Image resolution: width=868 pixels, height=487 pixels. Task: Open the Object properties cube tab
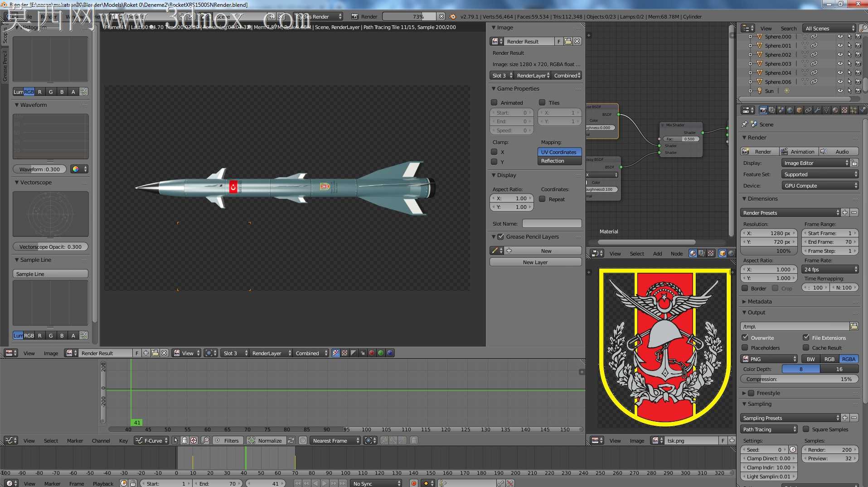click(799, 110)
